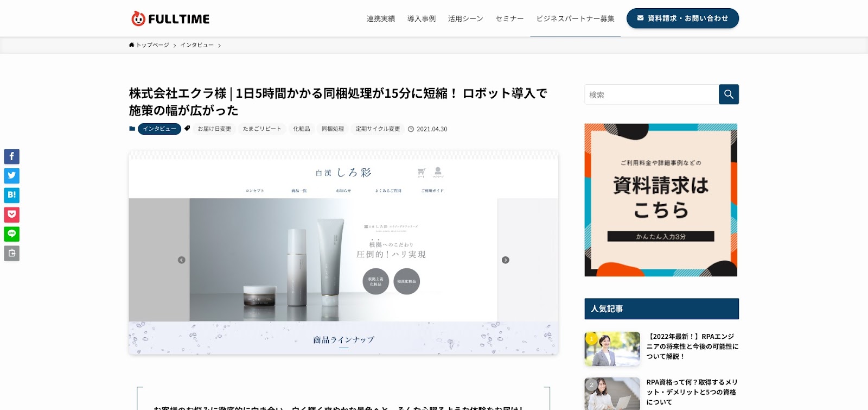Click the article main image
This screenshot has height=410, width=868.
343,253
